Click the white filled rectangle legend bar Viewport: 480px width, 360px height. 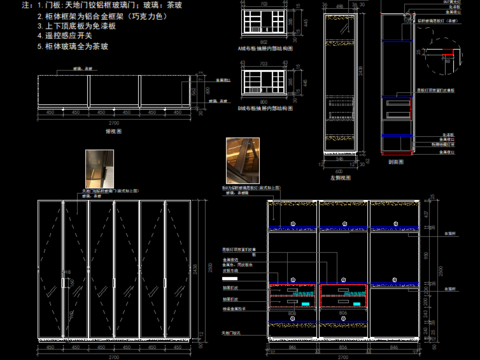coord(230,279)
